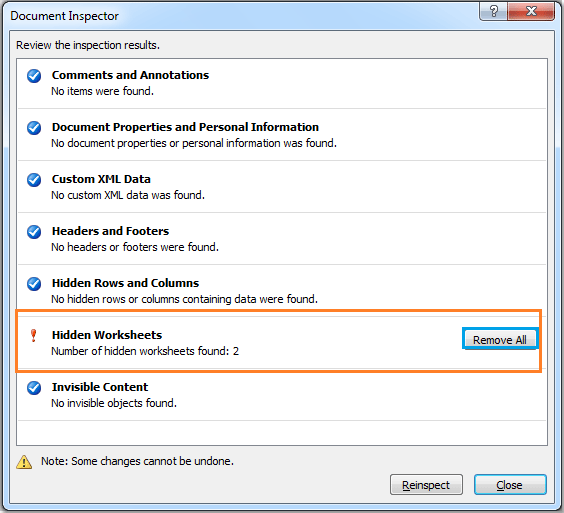Select the Comments and Annotations heading
This screenshot has width=564, height=513.
130,75
